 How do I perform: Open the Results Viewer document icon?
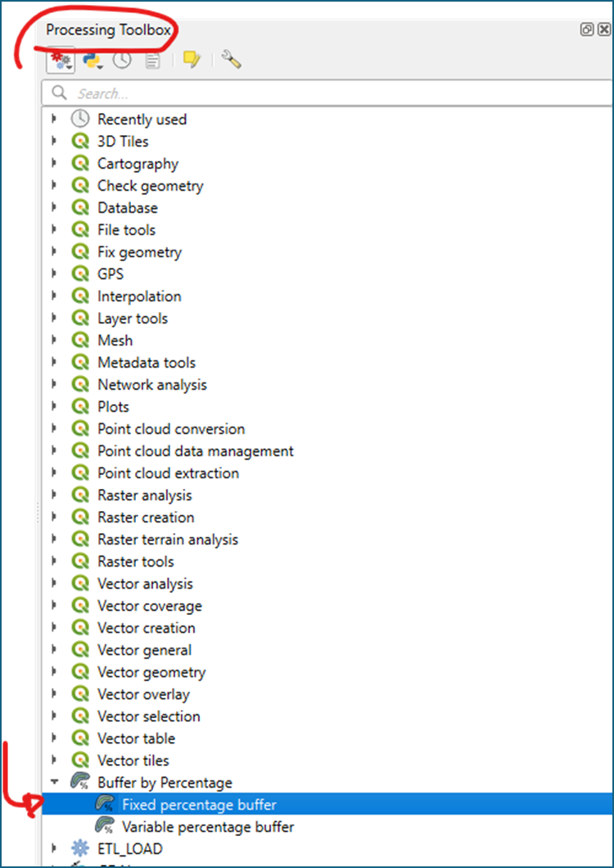152,61
